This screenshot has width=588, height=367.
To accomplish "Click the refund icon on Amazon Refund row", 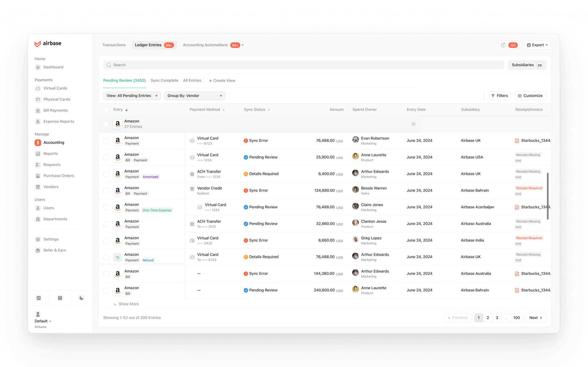I will pyautogui.click(x=118, y=257).
